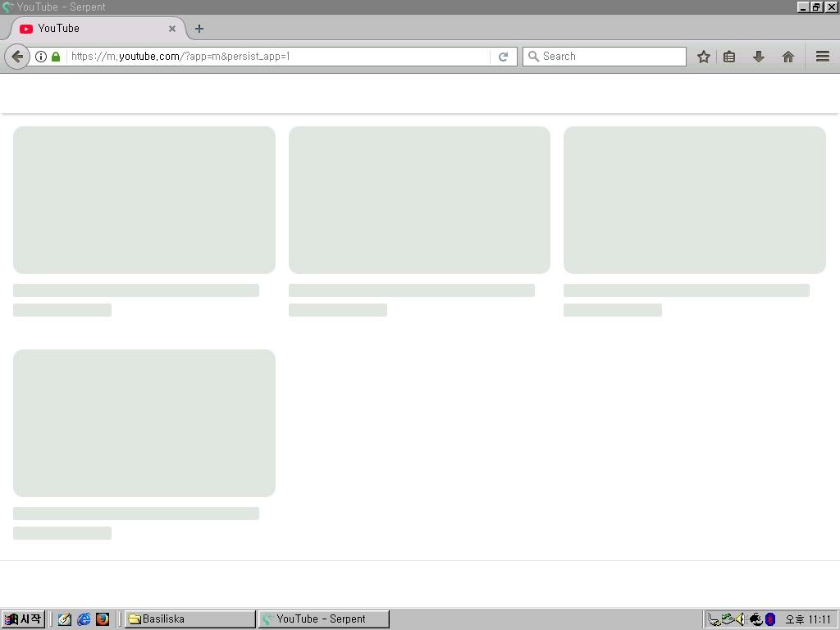
Task: Open the third loading video thumbnail
Action: pos(694,200)
